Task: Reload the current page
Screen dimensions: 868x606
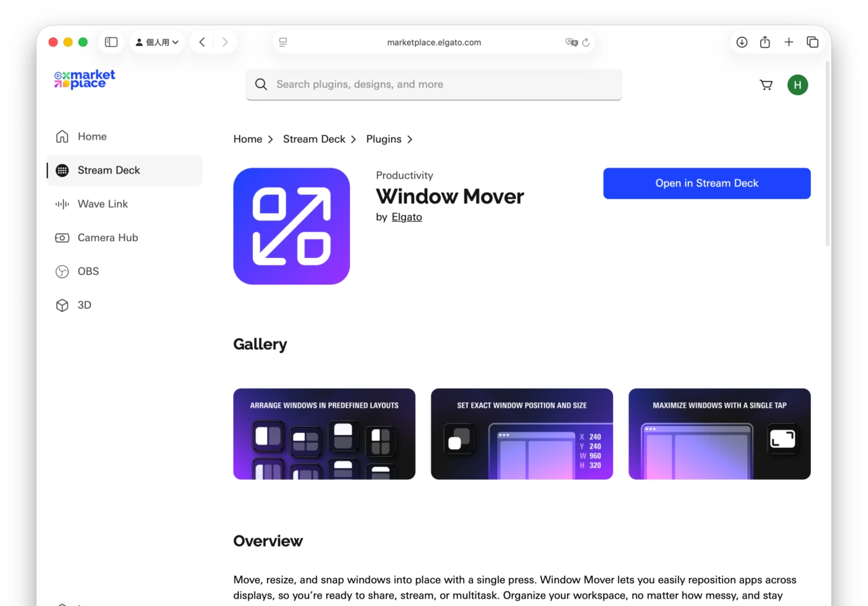Action: coord(586,42)
